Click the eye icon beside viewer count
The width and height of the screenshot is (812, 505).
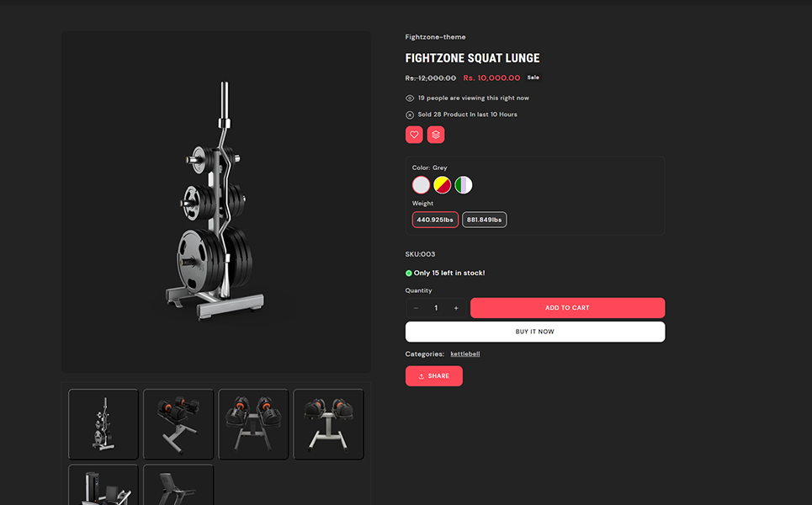(410, 98)
